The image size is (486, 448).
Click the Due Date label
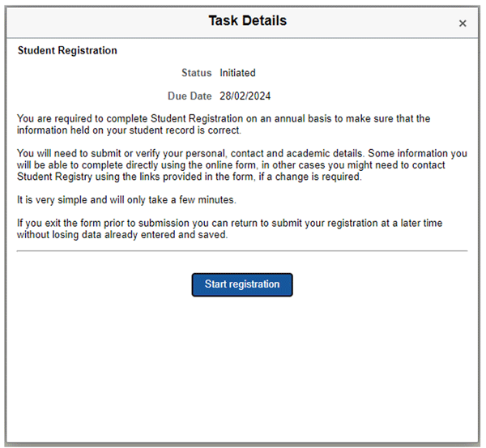click(190, 96)
